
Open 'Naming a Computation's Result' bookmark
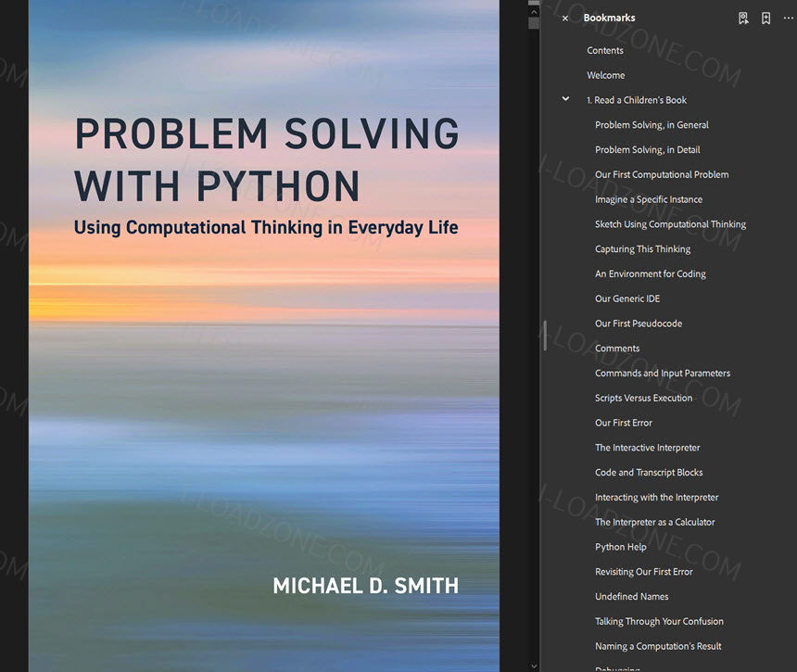[658, 647]
